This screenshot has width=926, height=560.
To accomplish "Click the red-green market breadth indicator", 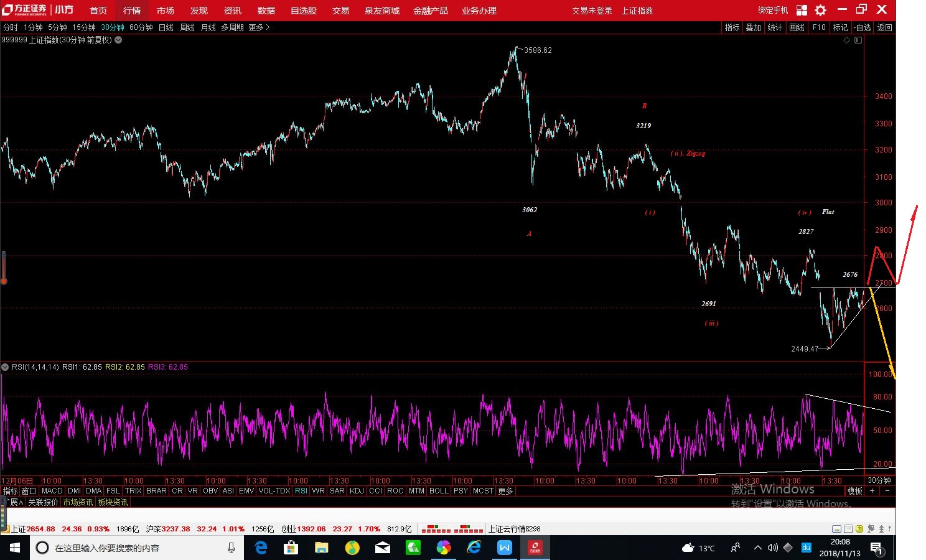I will [x=452, y=529].
